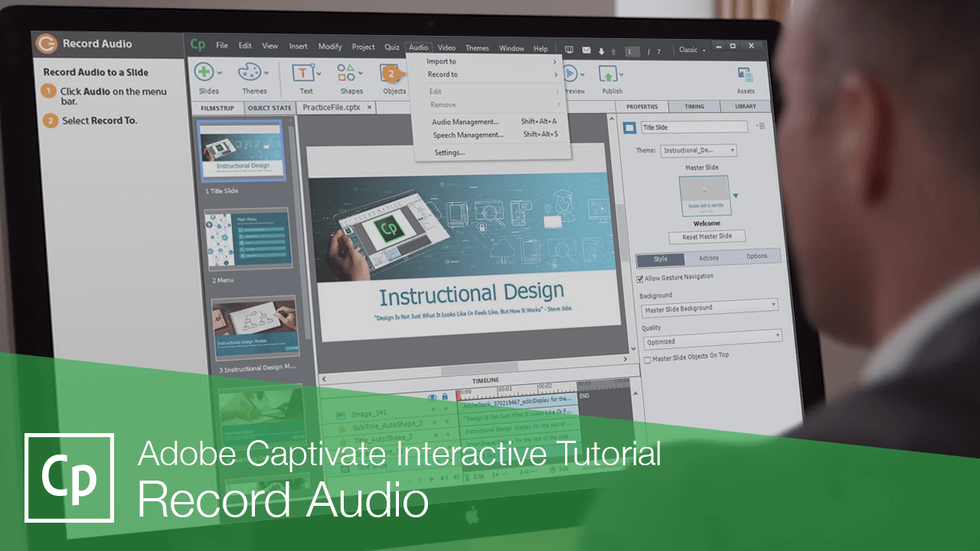The width and height of the screenshot is (980, 551).
Task: Select the 2 Menu slide thumbnail
Action: (247, 240)
